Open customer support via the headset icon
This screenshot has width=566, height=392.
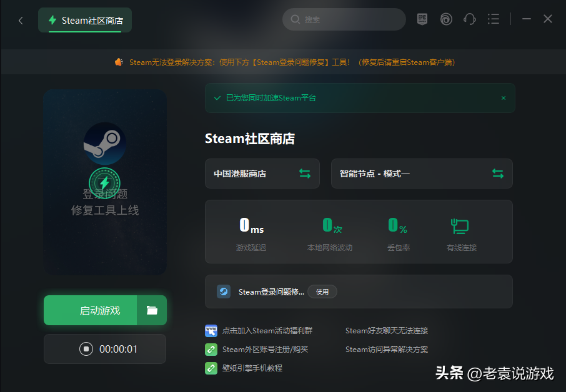470,19
